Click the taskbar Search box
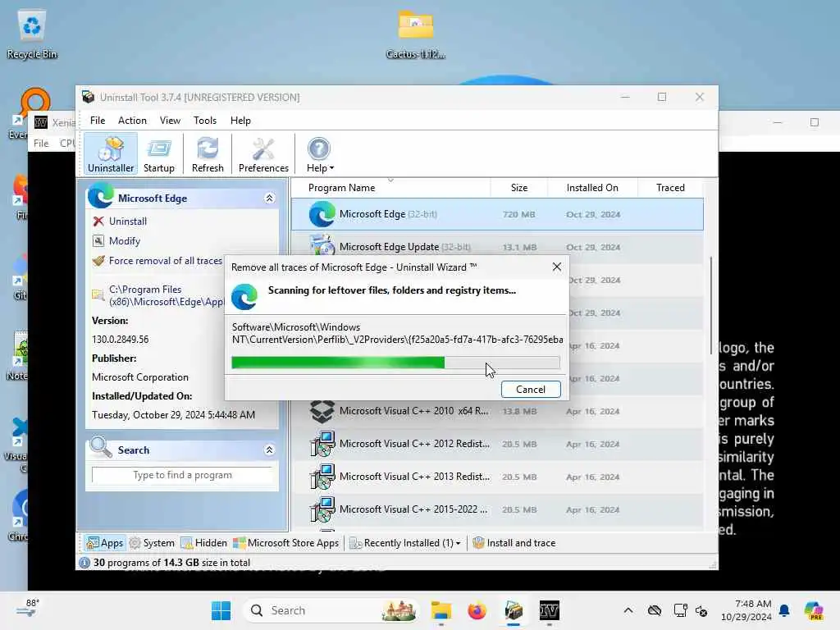This screenshot has height=630, width=840. [x=332, y=610]
